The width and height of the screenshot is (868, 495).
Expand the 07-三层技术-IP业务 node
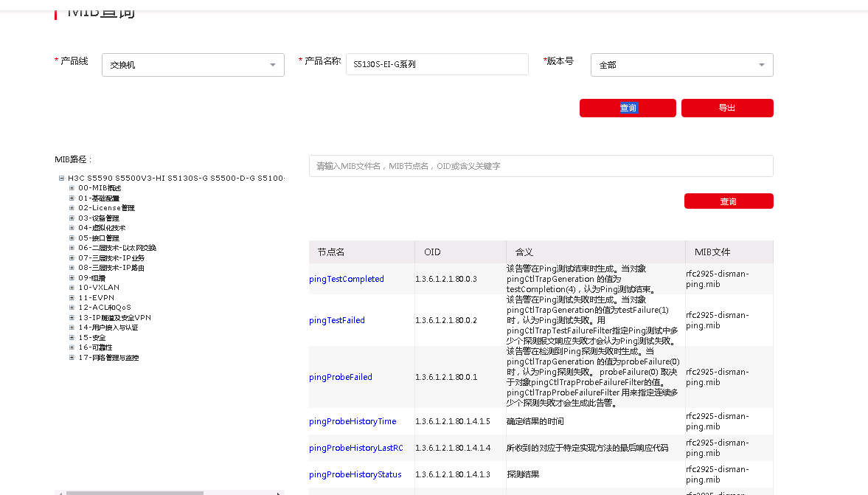(72, 258)
